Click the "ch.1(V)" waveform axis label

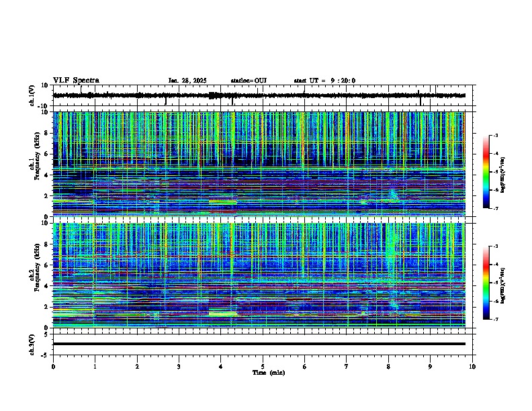32,95
